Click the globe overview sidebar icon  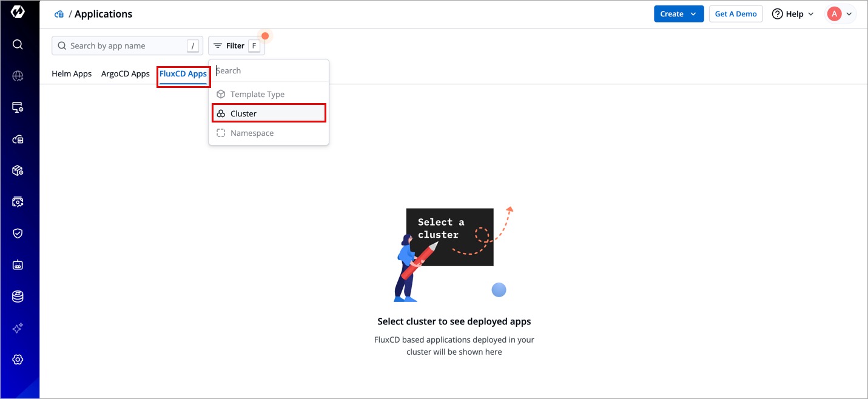[18, 76]
